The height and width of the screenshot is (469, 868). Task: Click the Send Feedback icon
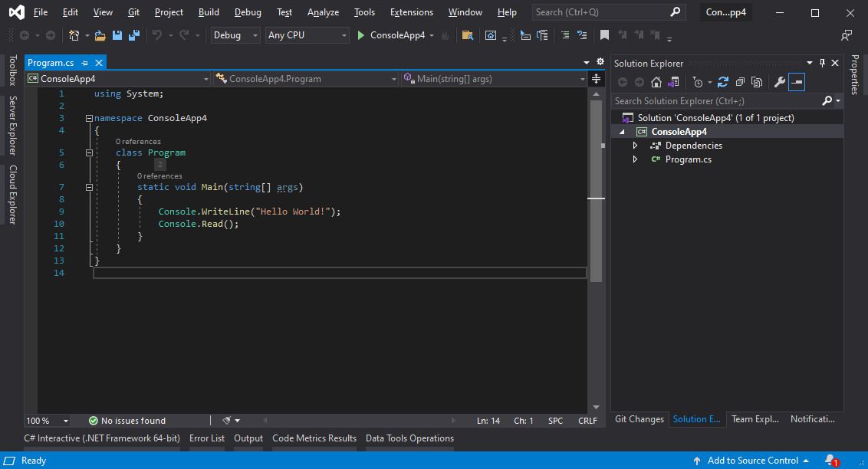tap(847, 35)
